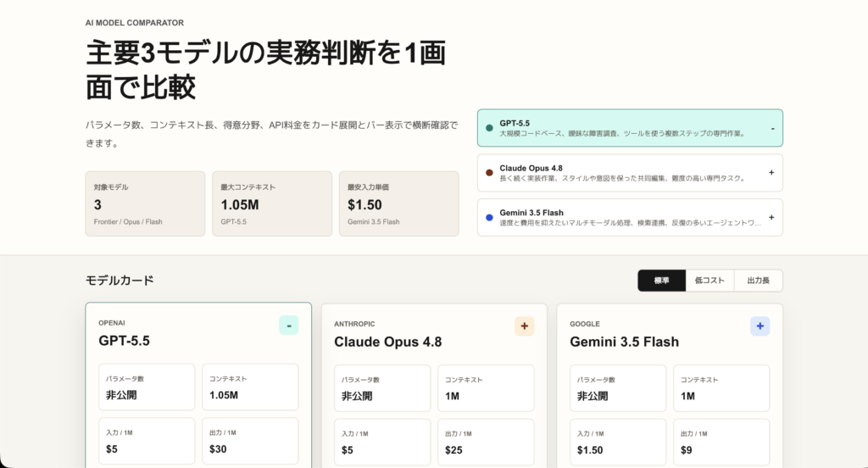Switch to the 低コスト tab
Image resolution: width=868 pixels, height=468 pixels.
coord(709,281)
